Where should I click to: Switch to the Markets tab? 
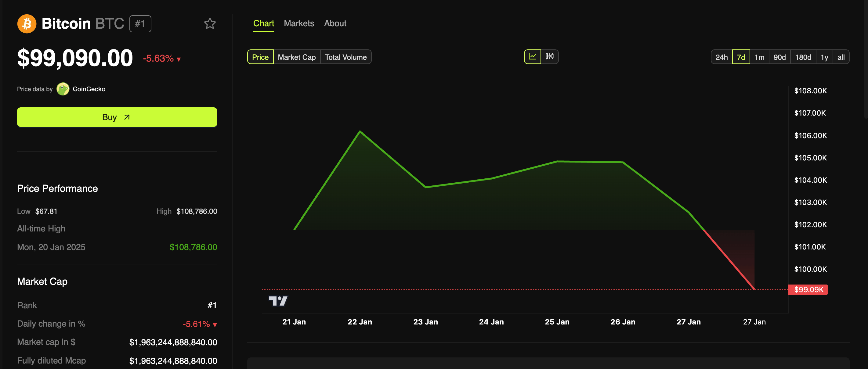click(299, 23)
